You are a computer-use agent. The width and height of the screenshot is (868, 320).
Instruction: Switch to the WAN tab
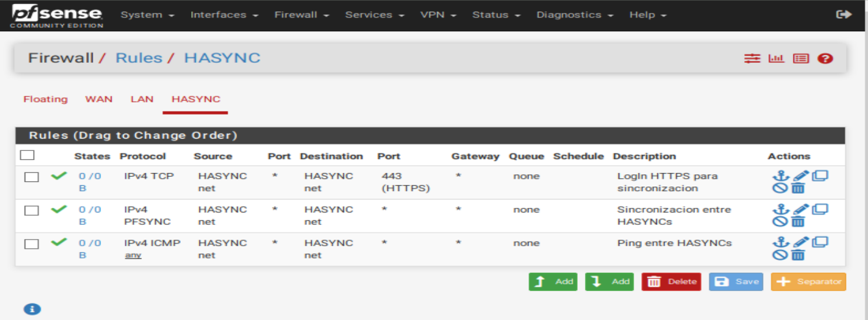[98, 99]
